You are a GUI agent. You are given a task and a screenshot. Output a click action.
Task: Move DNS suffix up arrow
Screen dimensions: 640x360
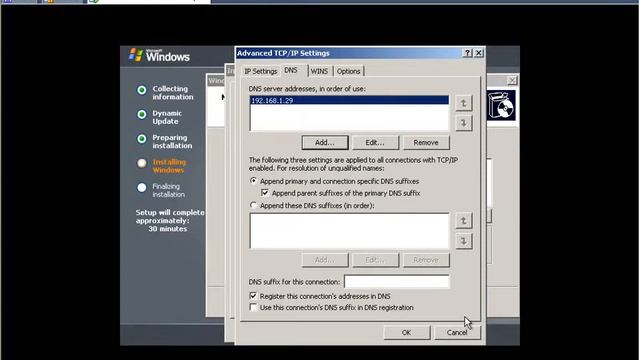(x=463, y=221)
